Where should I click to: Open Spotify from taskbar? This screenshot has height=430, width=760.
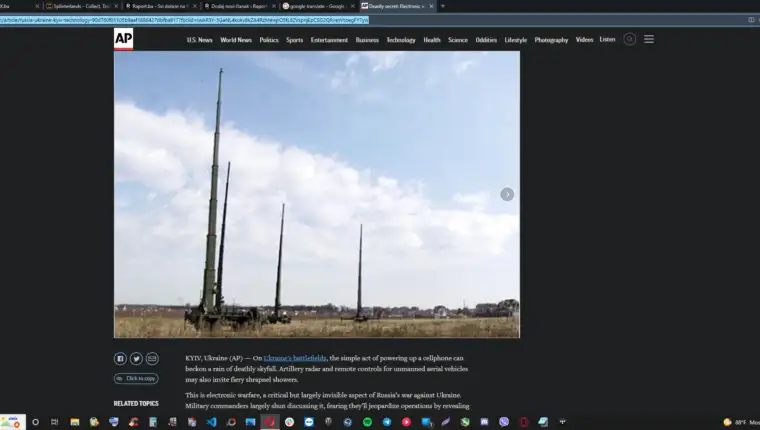click(x=367, y=422)
